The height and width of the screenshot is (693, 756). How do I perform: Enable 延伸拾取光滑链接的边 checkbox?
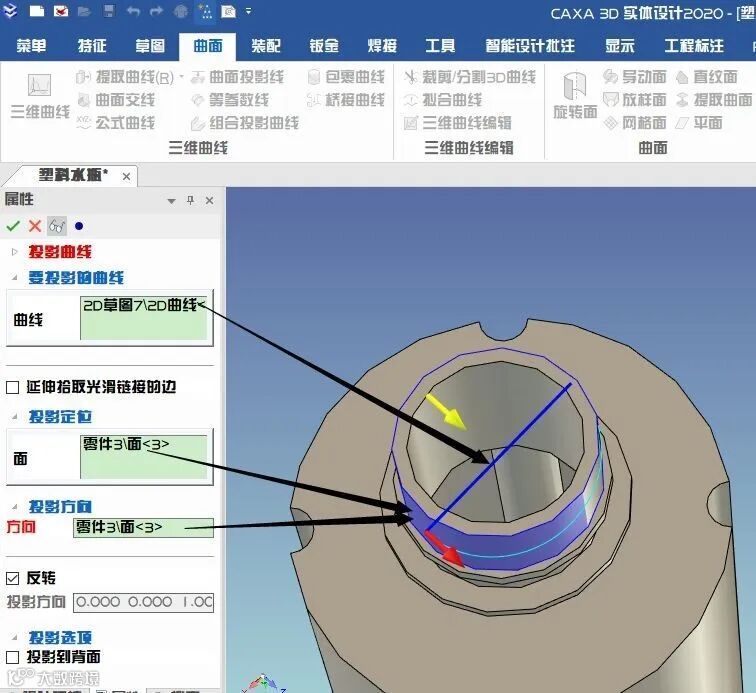tap(13, 387)
